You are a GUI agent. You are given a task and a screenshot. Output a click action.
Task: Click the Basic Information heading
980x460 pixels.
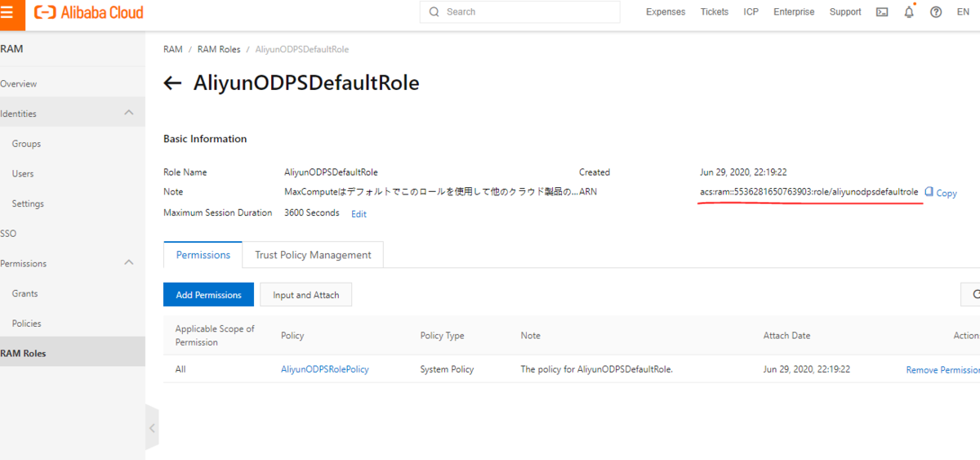pos(205,139)
